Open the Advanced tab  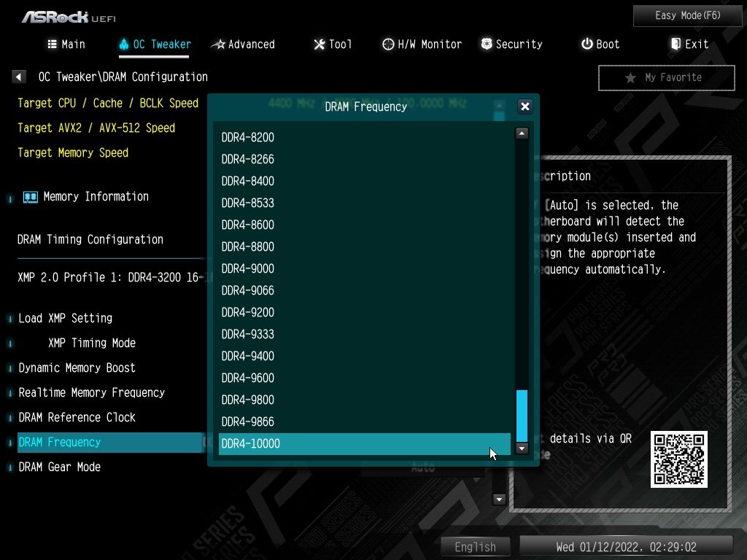(243, 44)
